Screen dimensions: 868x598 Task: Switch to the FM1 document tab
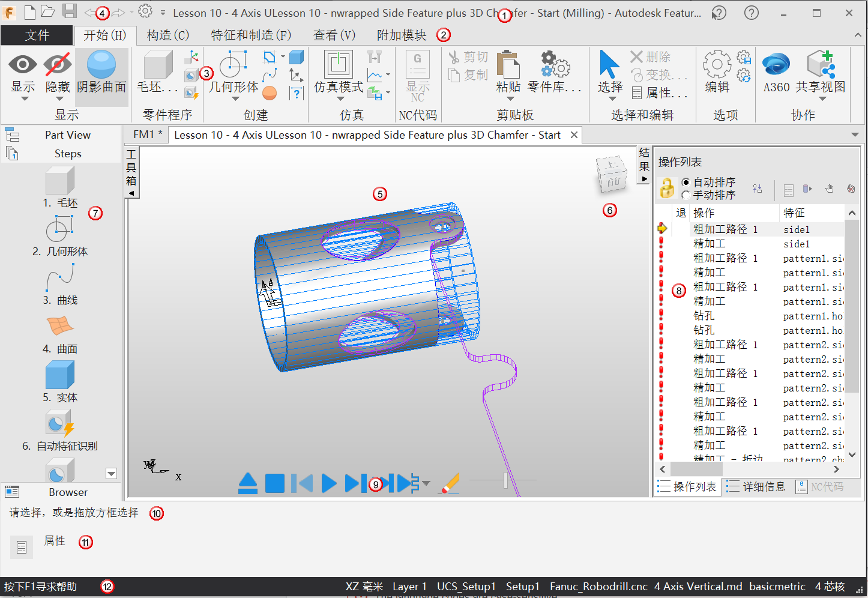coord(147,134)
